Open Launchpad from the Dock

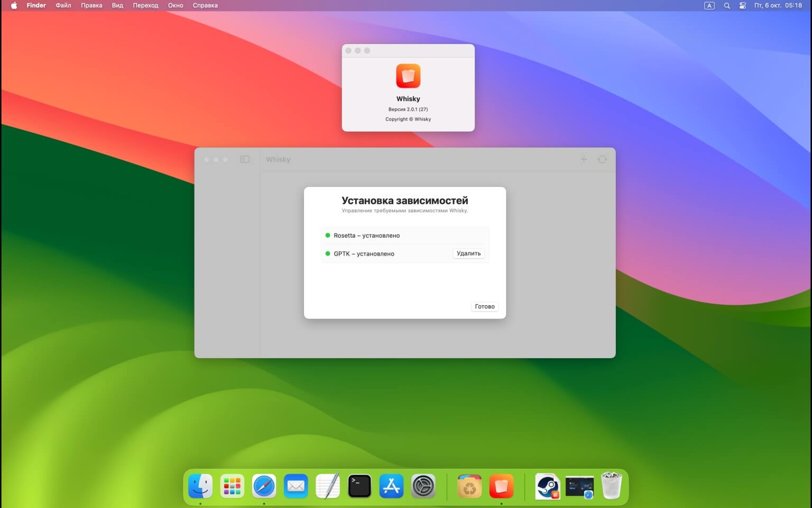point(232,486)
